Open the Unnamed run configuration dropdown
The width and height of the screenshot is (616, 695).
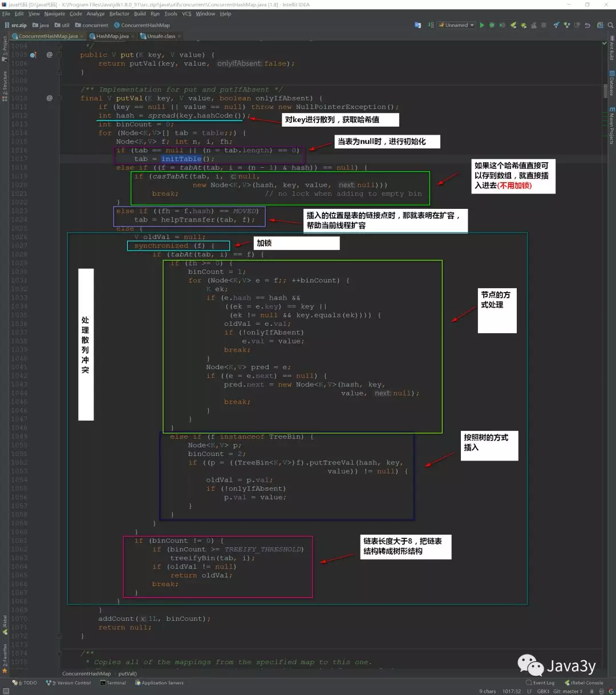pos(456,25)
